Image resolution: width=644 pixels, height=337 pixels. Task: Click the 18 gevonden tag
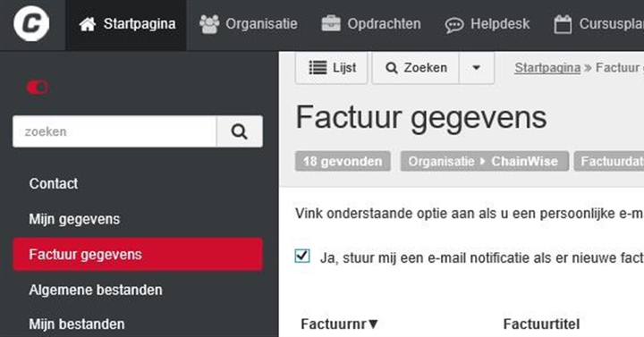click(343, 161)
